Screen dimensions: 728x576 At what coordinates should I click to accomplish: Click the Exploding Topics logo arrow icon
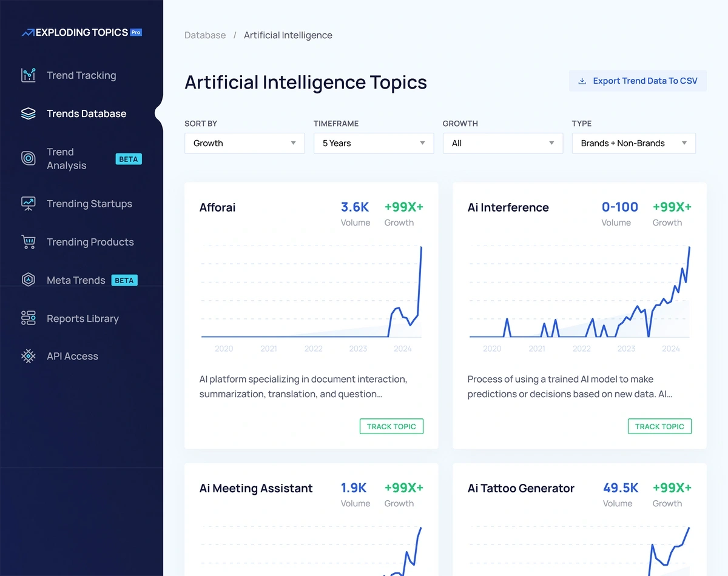28,33
